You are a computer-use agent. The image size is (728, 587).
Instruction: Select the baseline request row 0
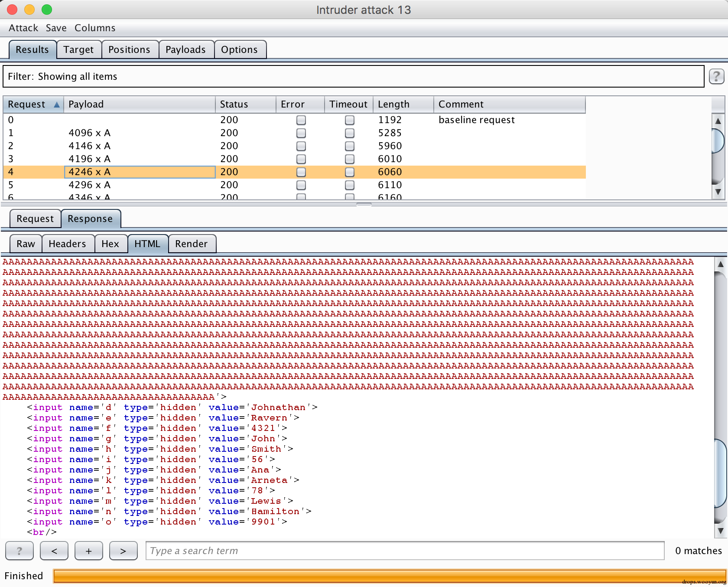click(294, 120)
